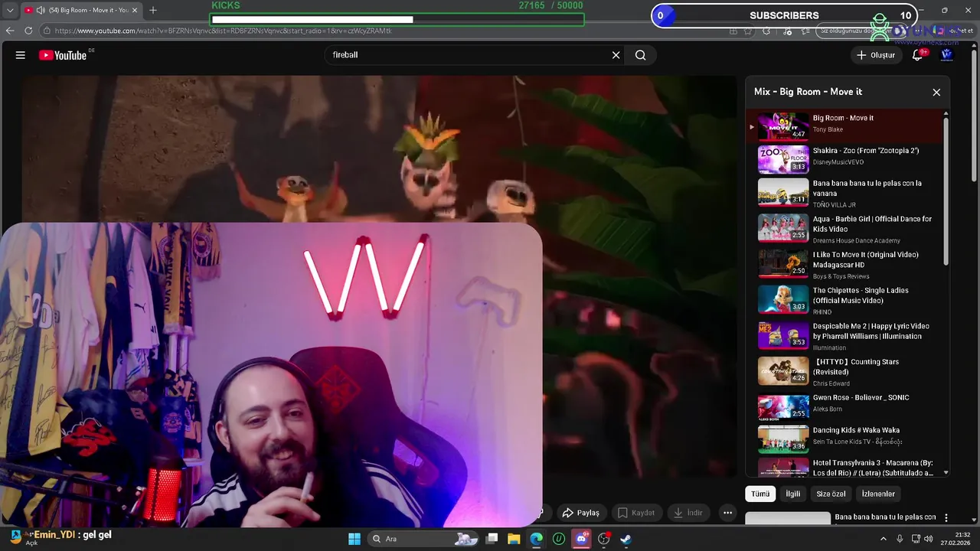
Task: Open OBS icon on taskbar
Action: (604, 539)
